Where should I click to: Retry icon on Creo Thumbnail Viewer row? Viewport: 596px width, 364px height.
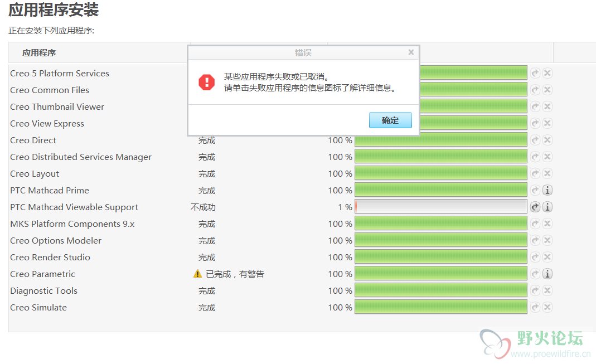tap(535, 106)
